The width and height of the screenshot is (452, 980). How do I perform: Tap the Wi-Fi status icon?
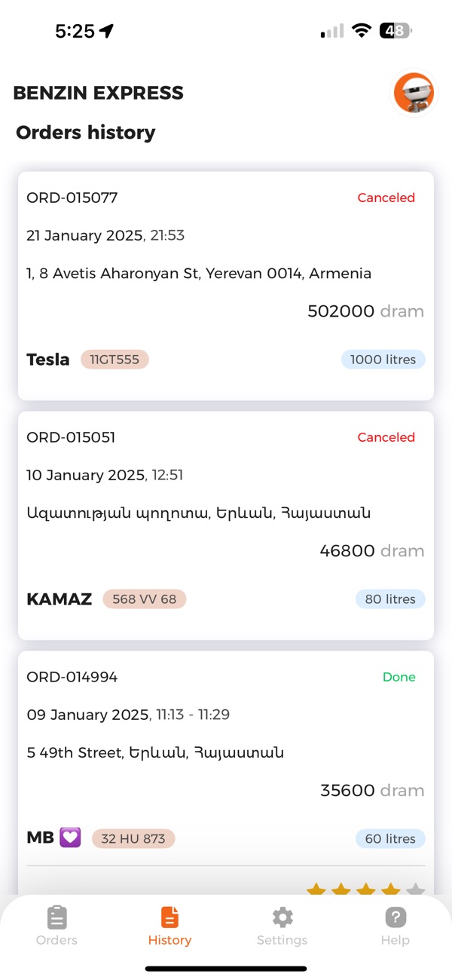pyautogui.click(x=362, y=31)
